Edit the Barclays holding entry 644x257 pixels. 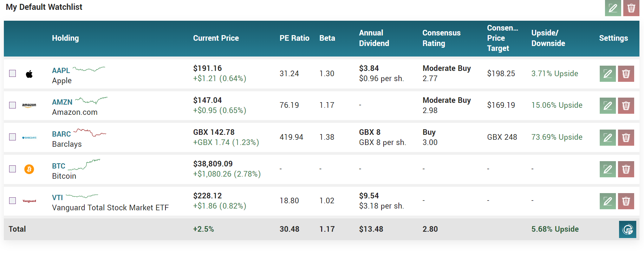pos(607,138)
